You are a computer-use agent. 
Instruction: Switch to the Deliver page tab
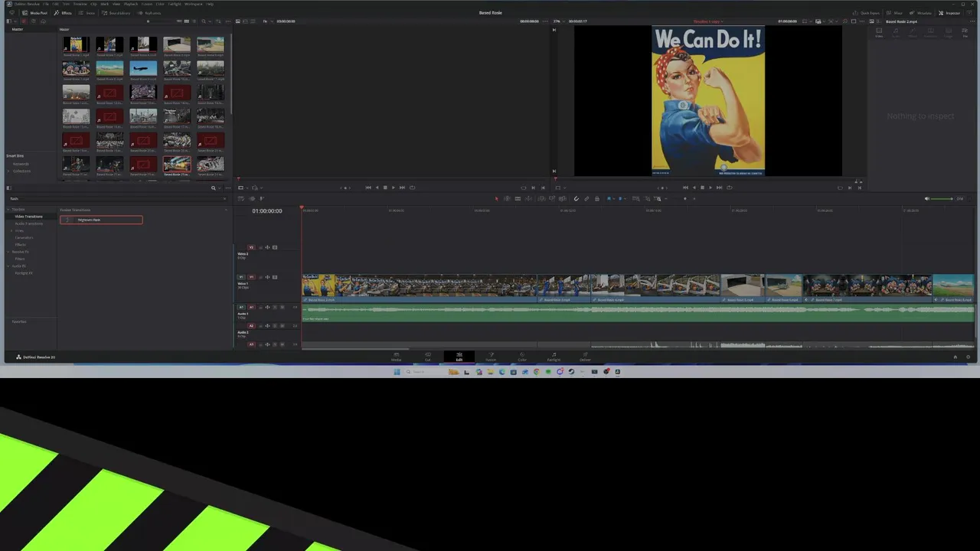(x=585, y=357)
